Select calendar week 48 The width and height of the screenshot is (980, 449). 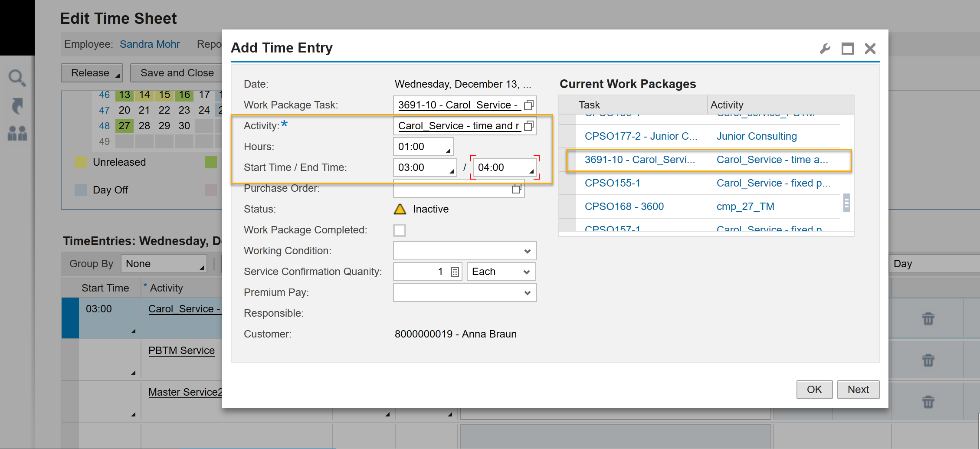click(104, 126)
